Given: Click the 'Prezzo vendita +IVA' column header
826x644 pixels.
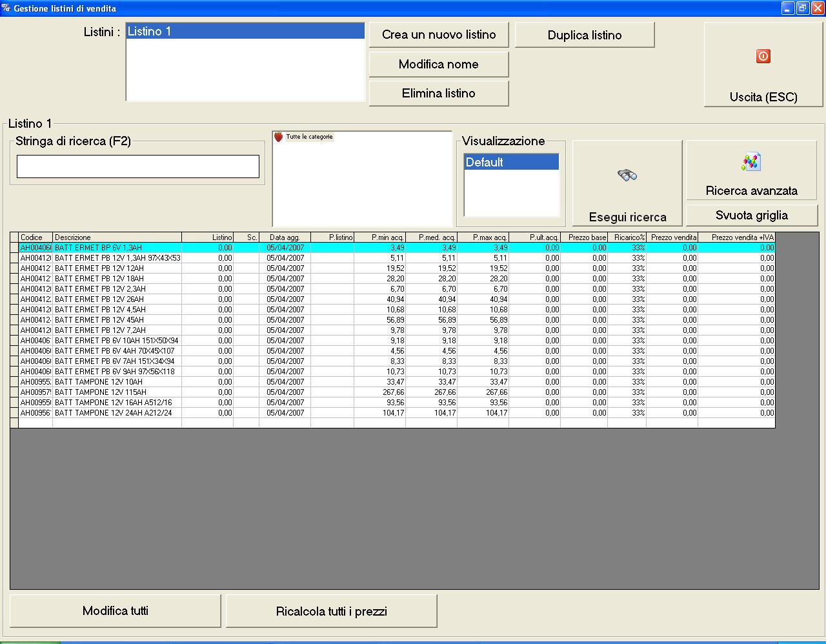Looking at the screenshot, I should pos(736,237).
